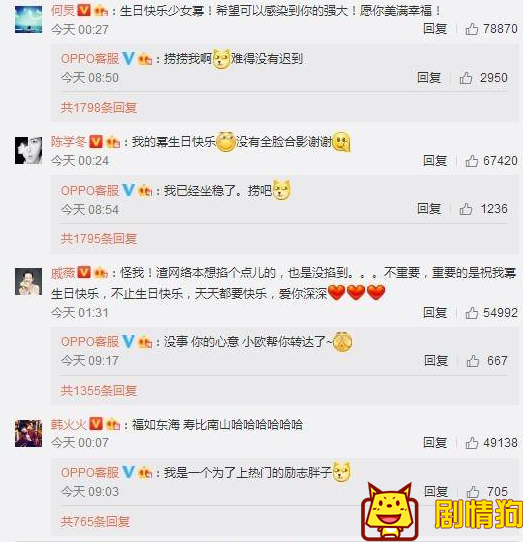
Task: Expand 共765条回复 thread
Action: click(95, 521)
